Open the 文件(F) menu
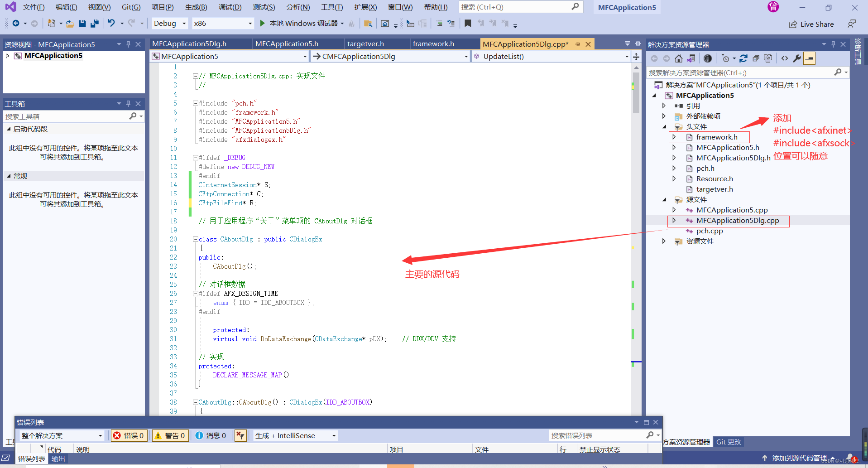 point(34,7)
